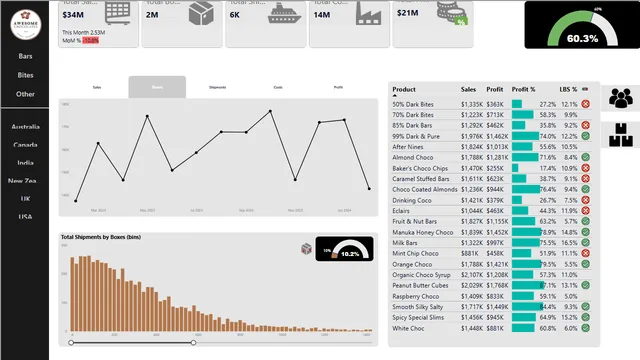Sort table by Profit column header

(495, 89)
